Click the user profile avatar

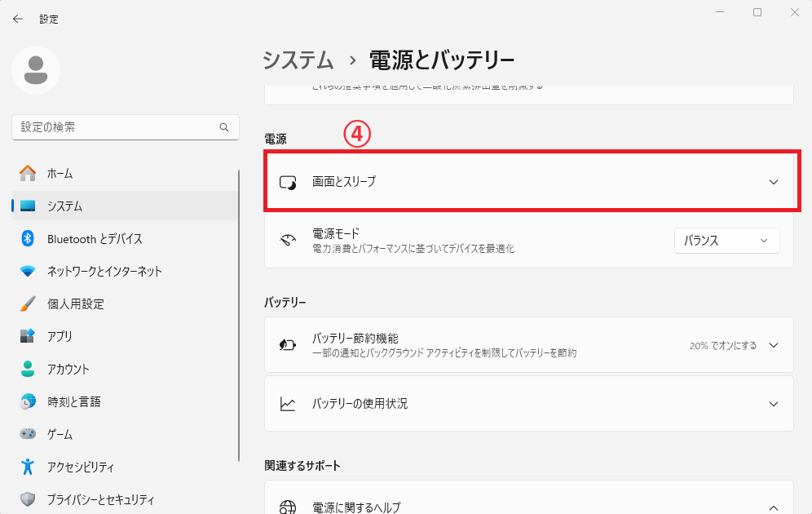tap(36, 70)
